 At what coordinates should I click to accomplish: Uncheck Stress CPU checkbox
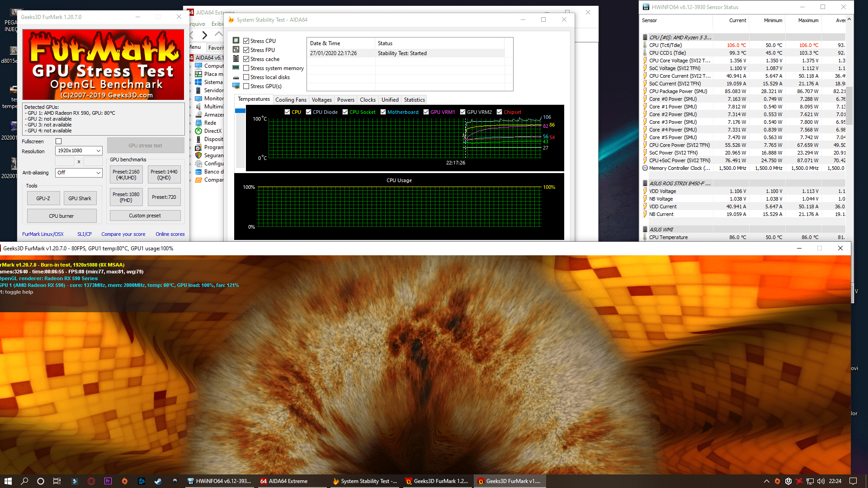point(246,41)
